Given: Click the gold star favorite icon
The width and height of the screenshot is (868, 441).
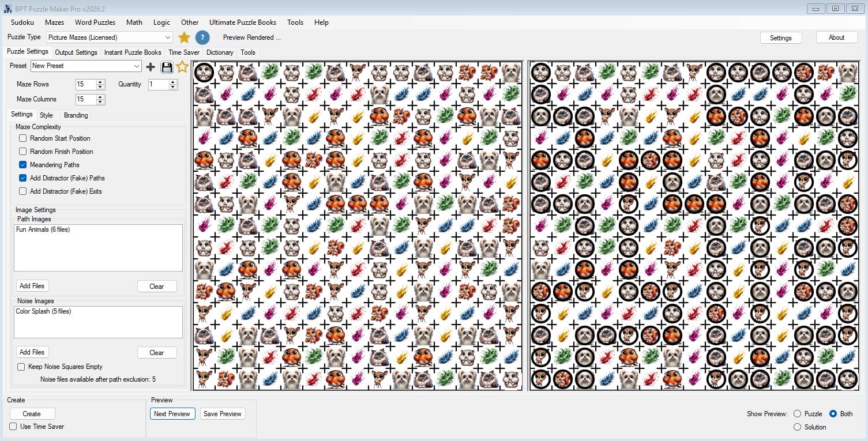Looking at the screenshot, I should (184, 37).
